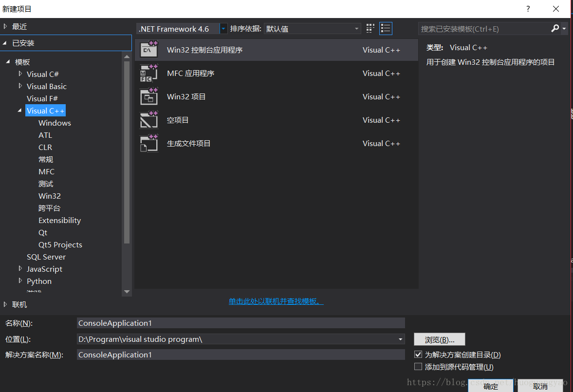Select the 跨平台 subcategory

(49, 208)
